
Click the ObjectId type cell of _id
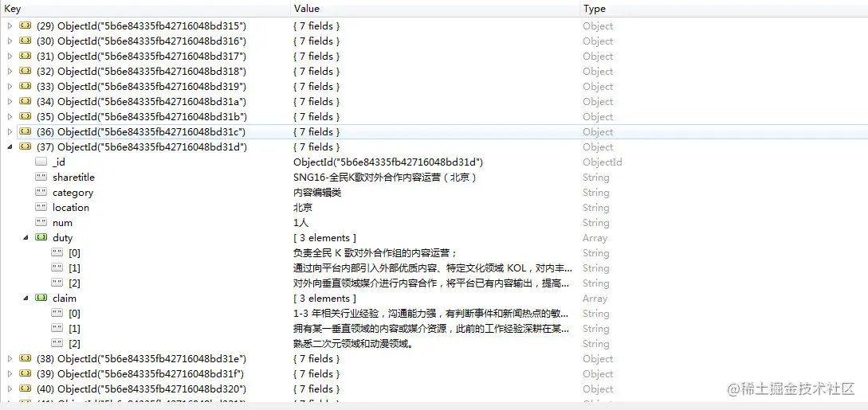(603, 162)
